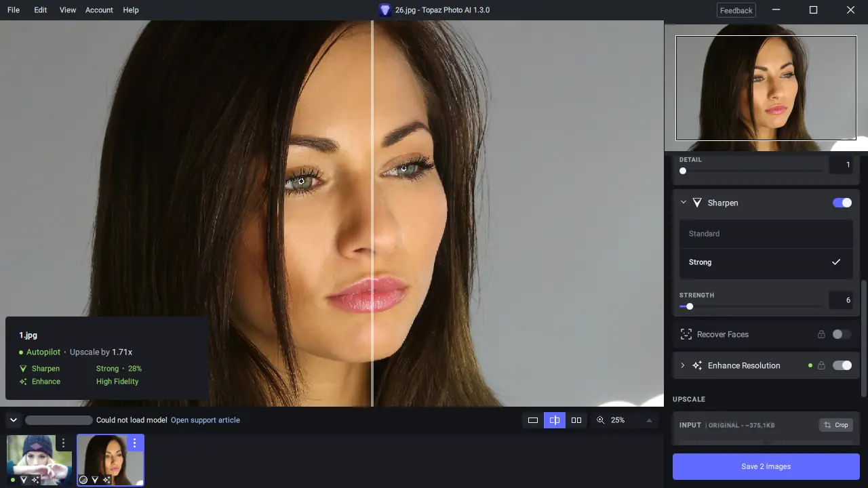This screenshot has height=488, width=868.
Task: Open the View menu
Action: (68, 10)
